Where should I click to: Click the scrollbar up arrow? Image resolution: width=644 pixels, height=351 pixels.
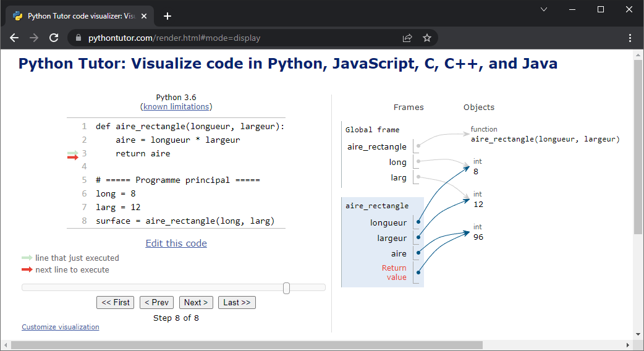click(x=638, y=54)
